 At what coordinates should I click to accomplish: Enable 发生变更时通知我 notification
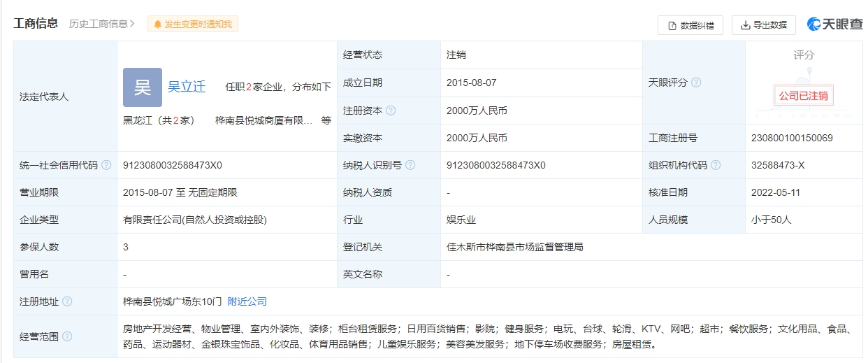click(x=193, y=24)
